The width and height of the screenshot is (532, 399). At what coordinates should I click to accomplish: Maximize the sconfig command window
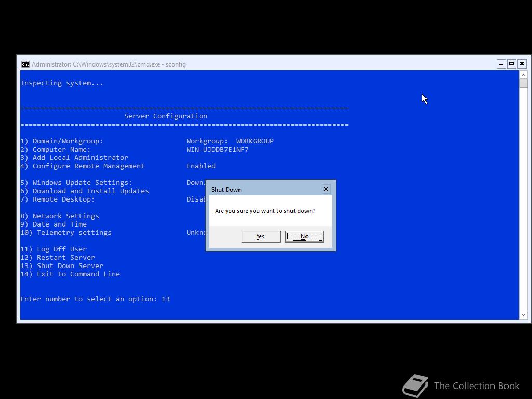pos(511,64)
